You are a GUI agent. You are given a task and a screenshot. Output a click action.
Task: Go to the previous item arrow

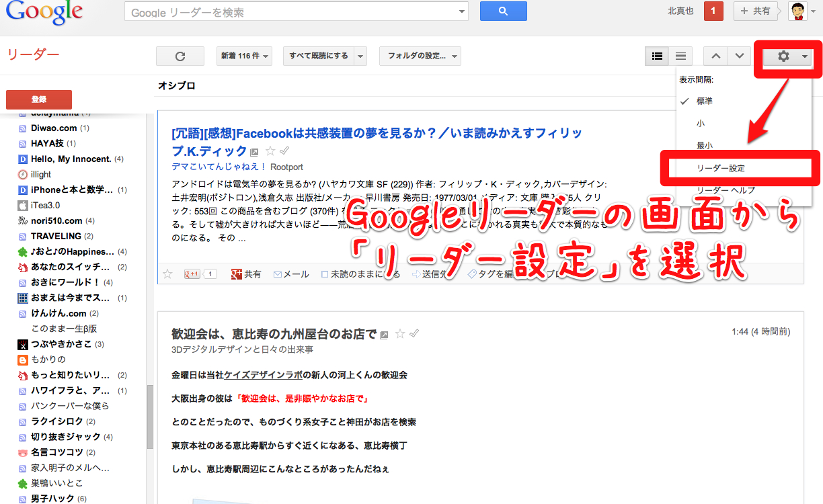(x=715, y=56)
